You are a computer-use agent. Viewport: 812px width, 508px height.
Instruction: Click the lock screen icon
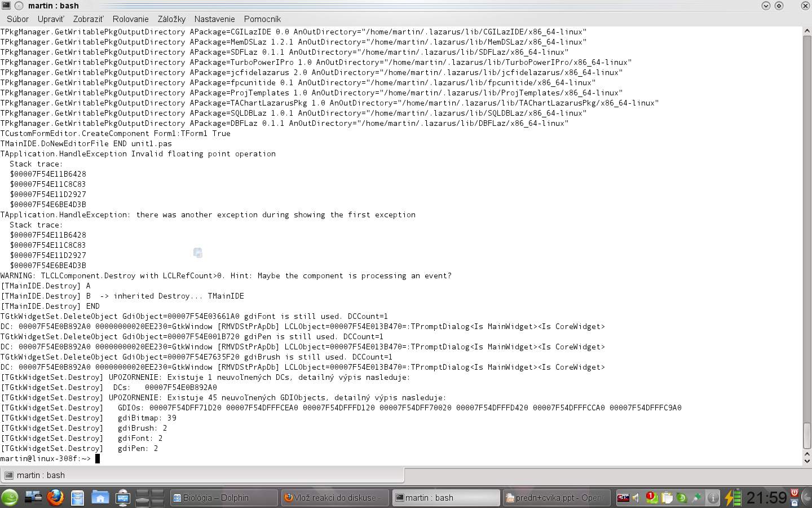point(795,503)
